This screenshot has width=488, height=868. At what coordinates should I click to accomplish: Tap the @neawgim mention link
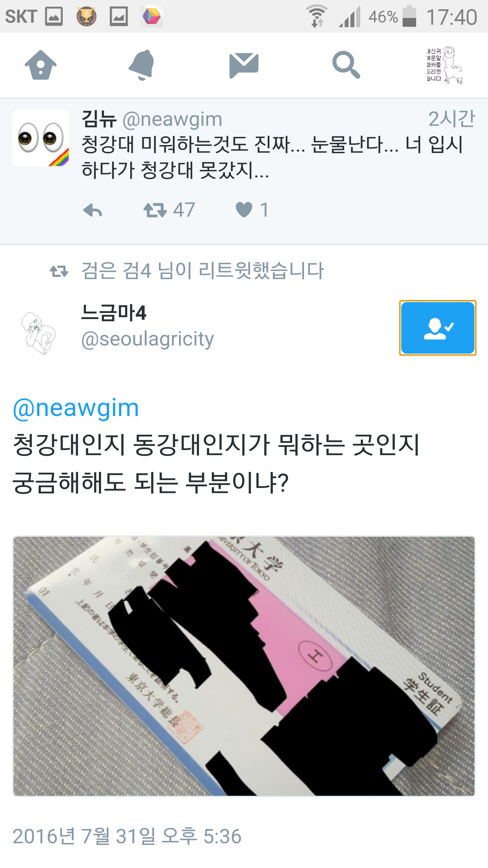76,408
